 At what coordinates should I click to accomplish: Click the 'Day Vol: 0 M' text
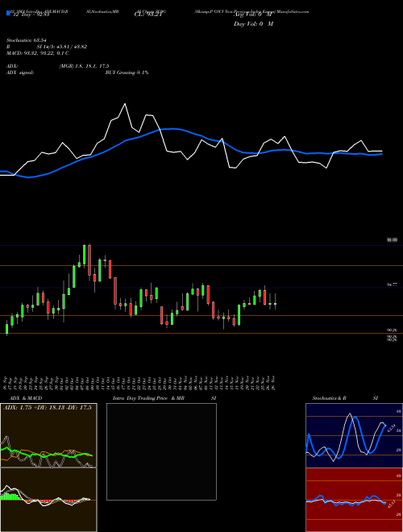click(x=253, y=24)
